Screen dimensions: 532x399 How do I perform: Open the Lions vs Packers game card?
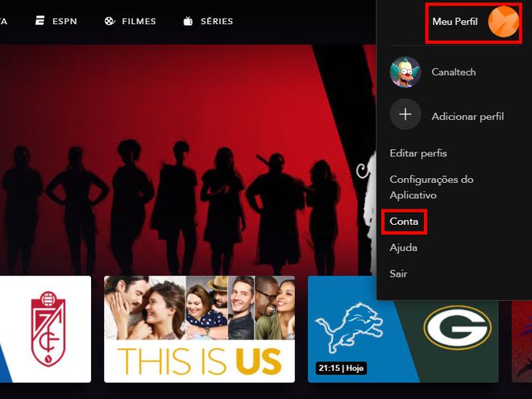click(403, 329)
